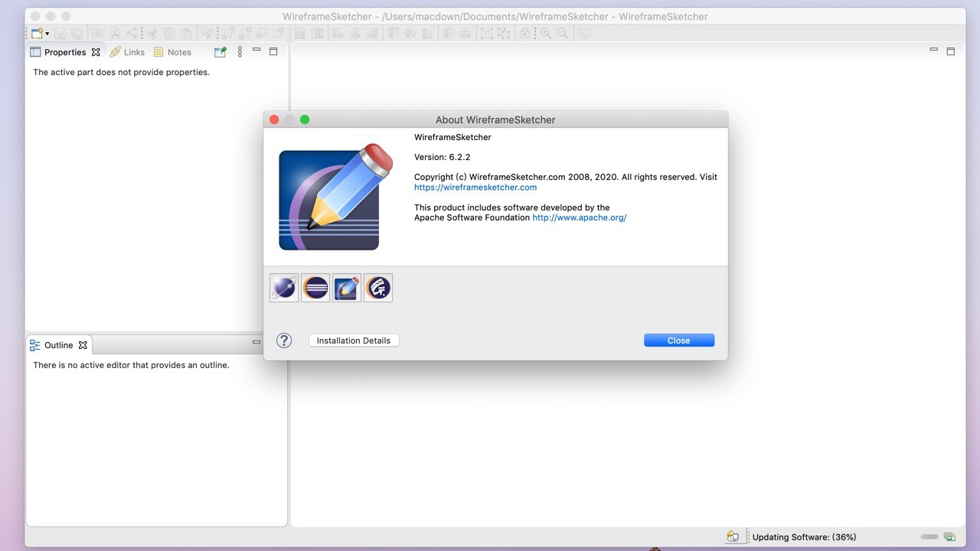Click the Save All toolbar icon
Screen dimensions: 980x551
point(77,33)
